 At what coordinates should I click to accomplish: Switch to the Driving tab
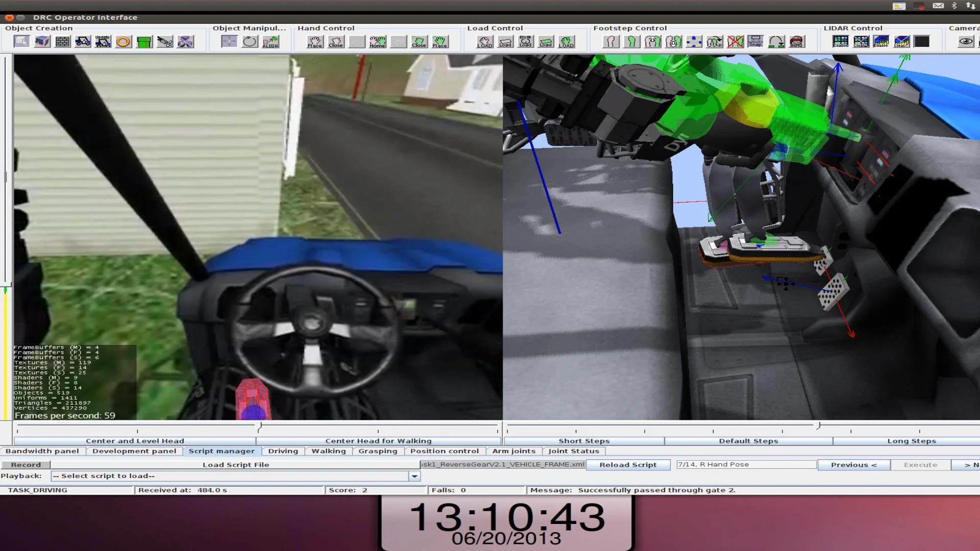click(x=283, y=451)
